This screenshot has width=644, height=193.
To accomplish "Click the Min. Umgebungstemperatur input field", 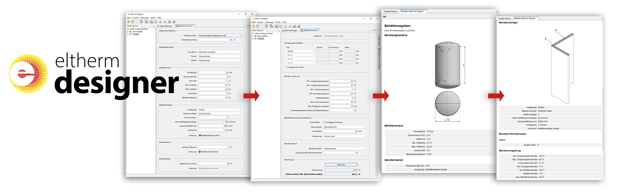I will coord(342,81).
